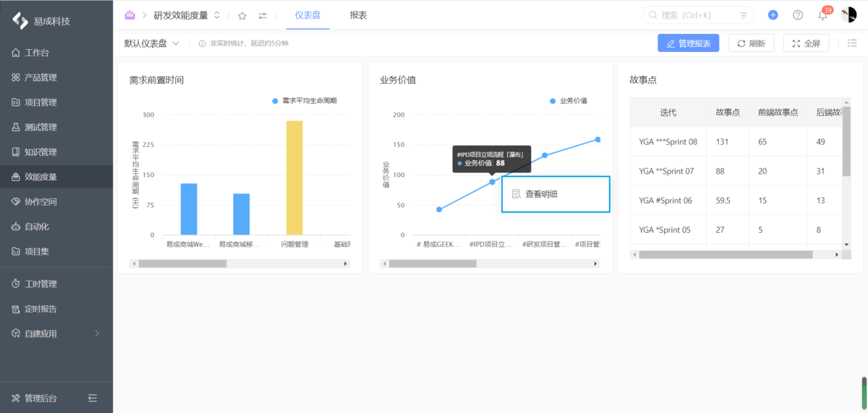Select YGA #Sprint 06 row cell
This screenshot has height=413, width=868.
click(x=668, y=200)
